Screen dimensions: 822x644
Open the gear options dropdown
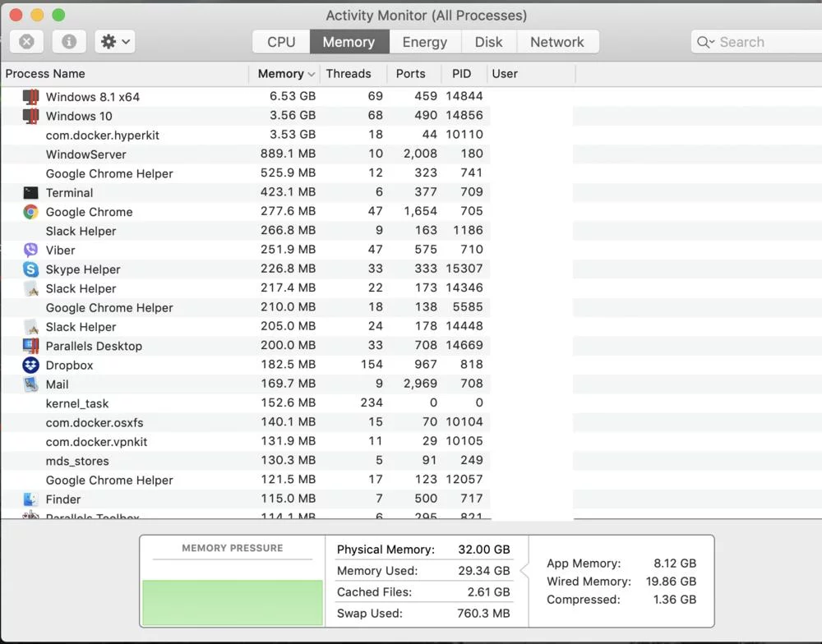coord(114,41)
